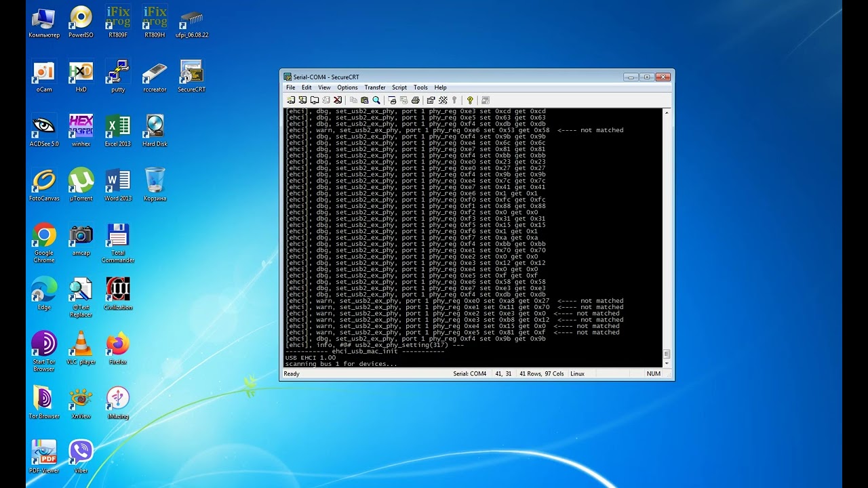Select the Google Chrome desktop icon

[44, 243]
